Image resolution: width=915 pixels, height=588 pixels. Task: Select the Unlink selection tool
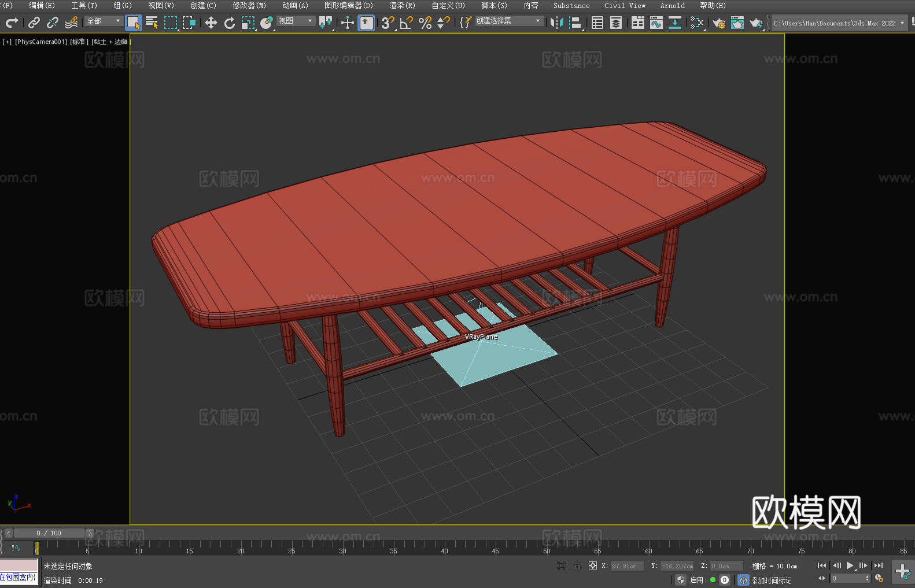click(53, 23)
